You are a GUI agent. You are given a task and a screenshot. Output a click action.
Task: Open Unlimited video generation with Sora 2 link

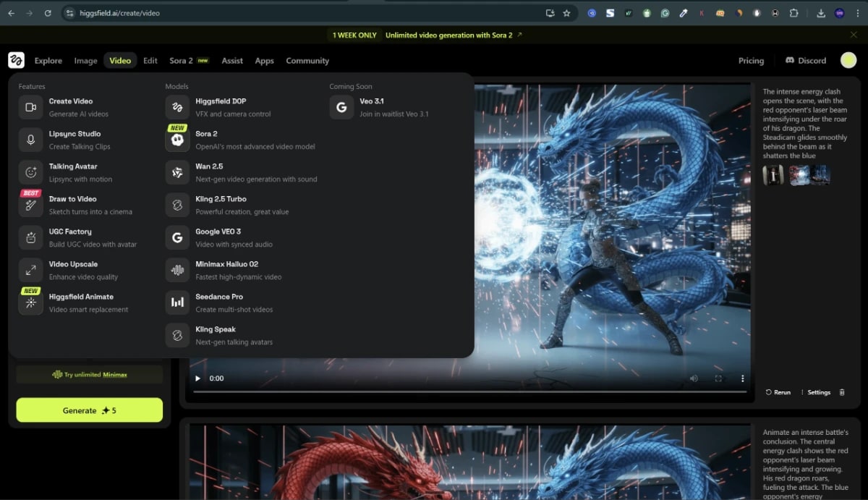pos(454,35)
